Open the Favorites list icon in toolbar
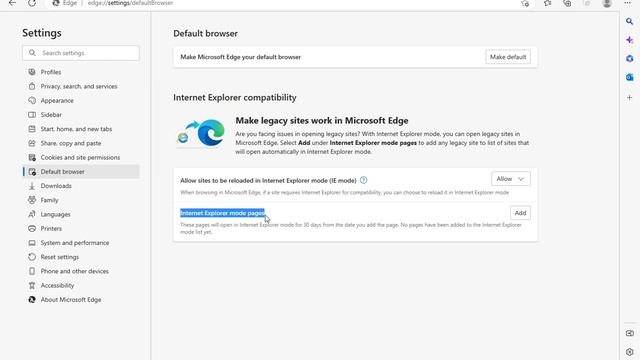This screenshot has width=640, height=360. [x=547, y=3]
